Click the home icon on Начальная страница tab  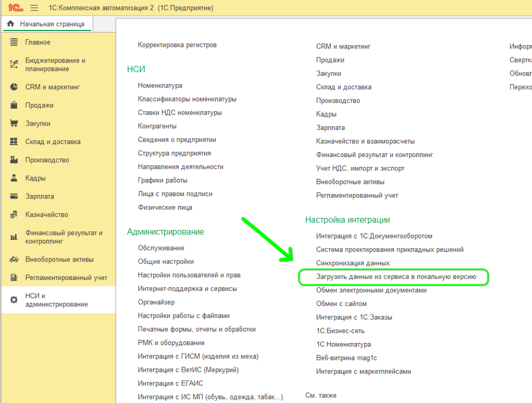(11, 23)
